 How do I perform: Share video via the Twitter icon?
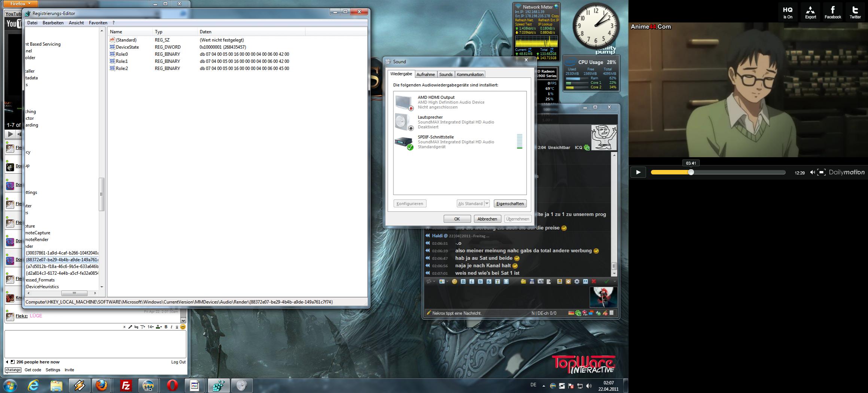855,12
